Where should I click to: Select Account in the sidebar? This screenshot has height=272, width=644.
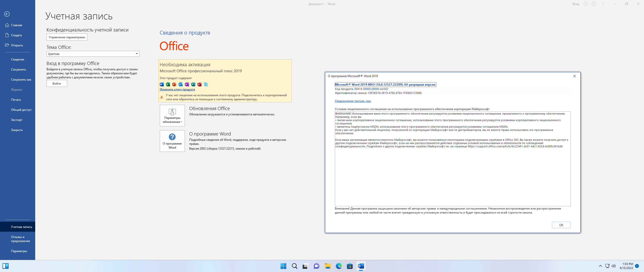click(18, 227)
